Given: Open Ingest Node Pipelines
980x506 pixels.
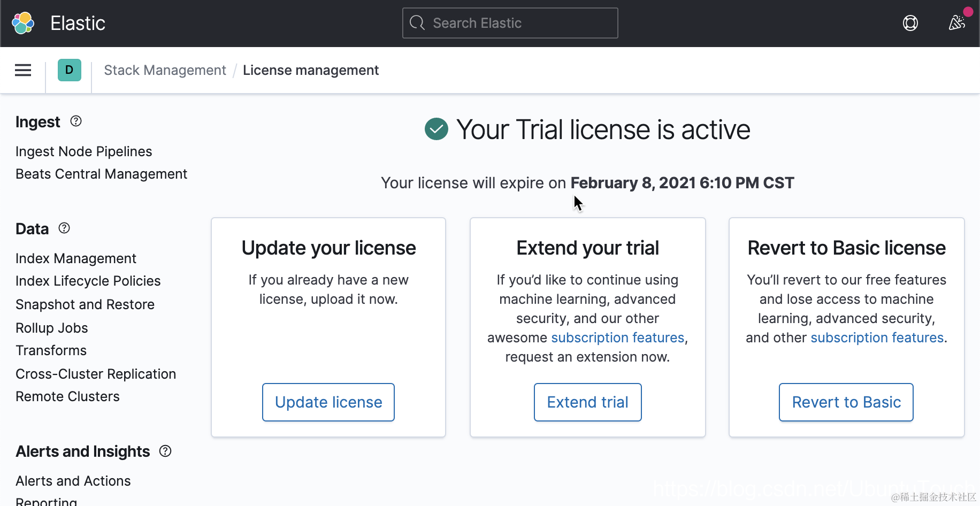Looking at the screenshot, I should pyautogui.click(x=84, y=151).
